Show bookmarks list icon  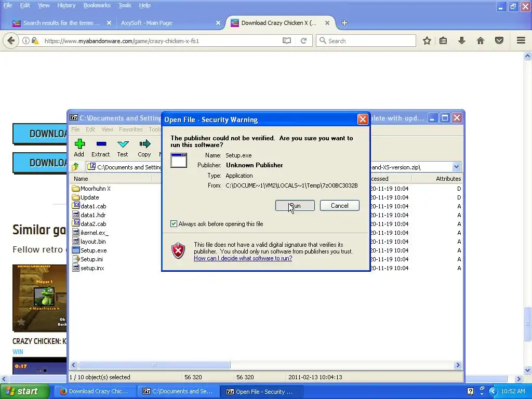pyautogui.click(x=443, y=41)
